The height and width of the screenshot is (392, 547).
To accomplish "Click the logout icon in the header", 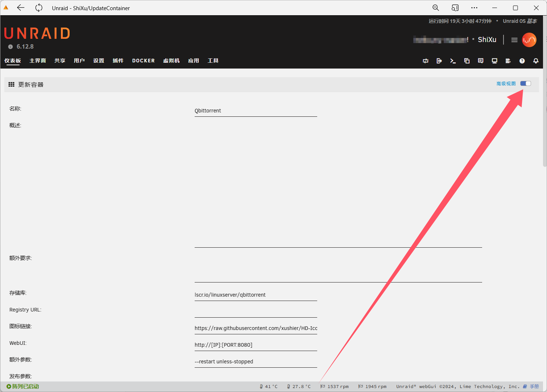I will (x=439, y=61).
